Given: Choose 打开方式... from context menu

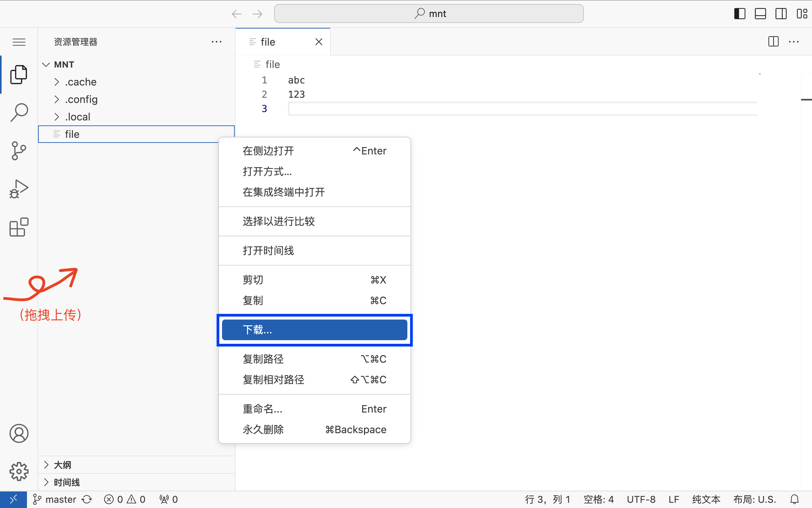Looking at the screenshot, I should click(314, 172).
